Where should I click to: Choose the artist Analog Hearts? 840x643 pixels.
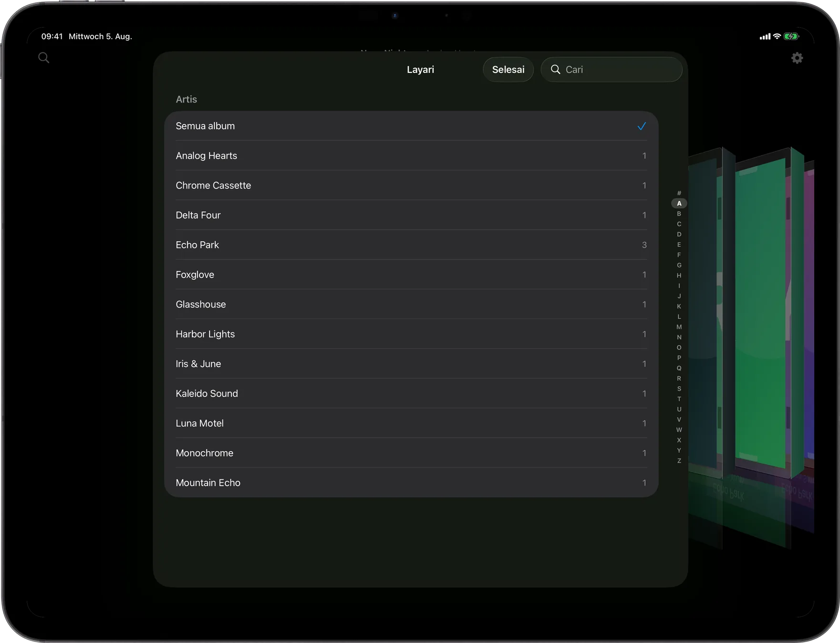click(411, 156)
